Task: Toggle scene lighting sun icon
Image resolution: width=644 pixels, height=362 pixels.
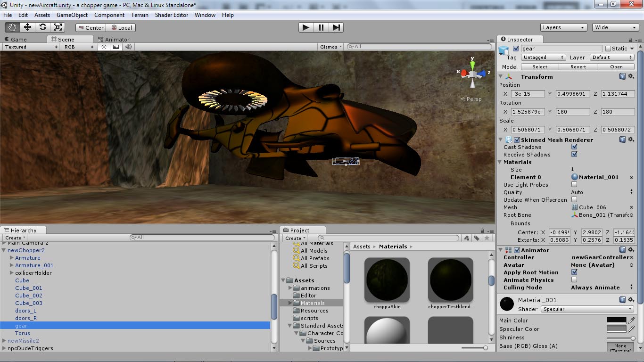Action: point(104,47)
